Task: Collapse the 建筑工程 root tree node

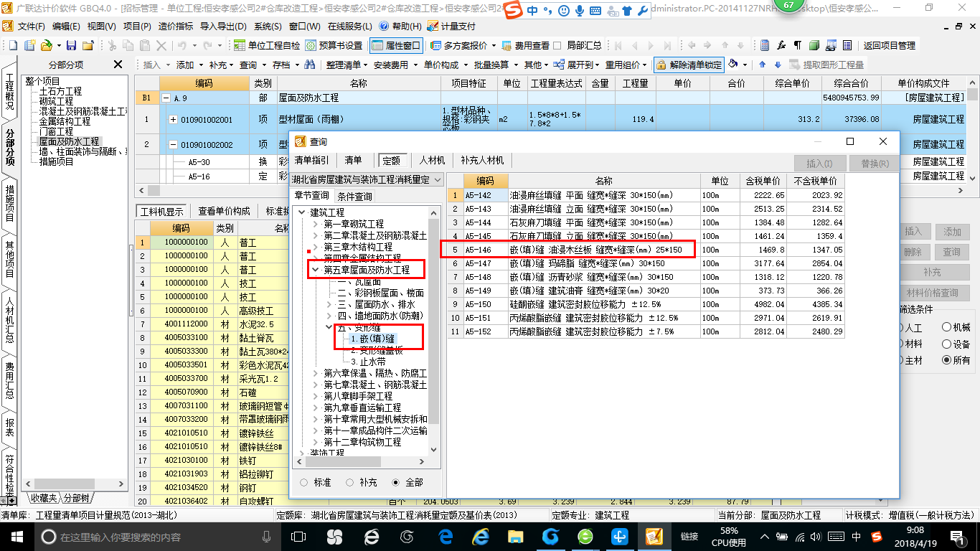Action: coord(301,212)
